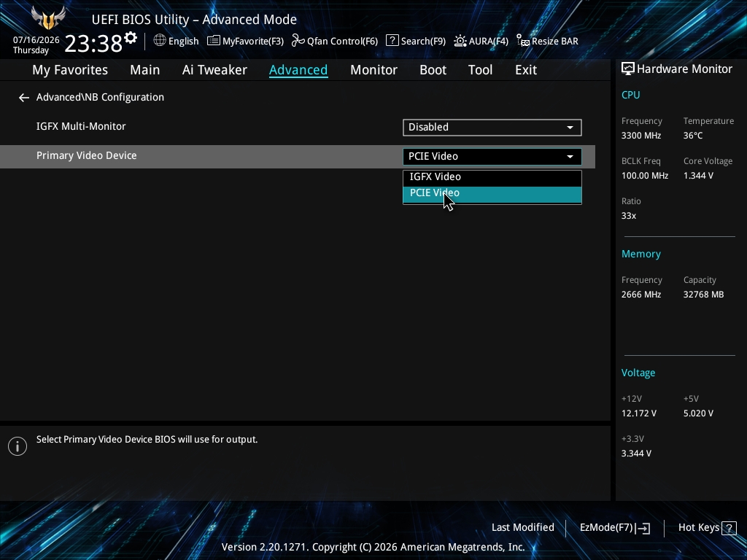Click the ASUS TUF logo
This screenshot has width=747, height=560.
click(x=48, y=18)
